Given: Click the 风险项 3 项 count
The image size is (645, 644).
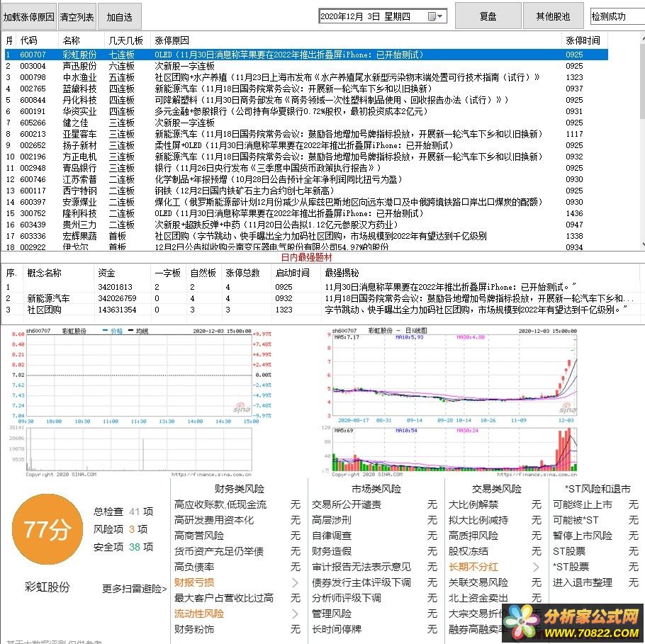Looking at the screenshot, I should (120, 529).
